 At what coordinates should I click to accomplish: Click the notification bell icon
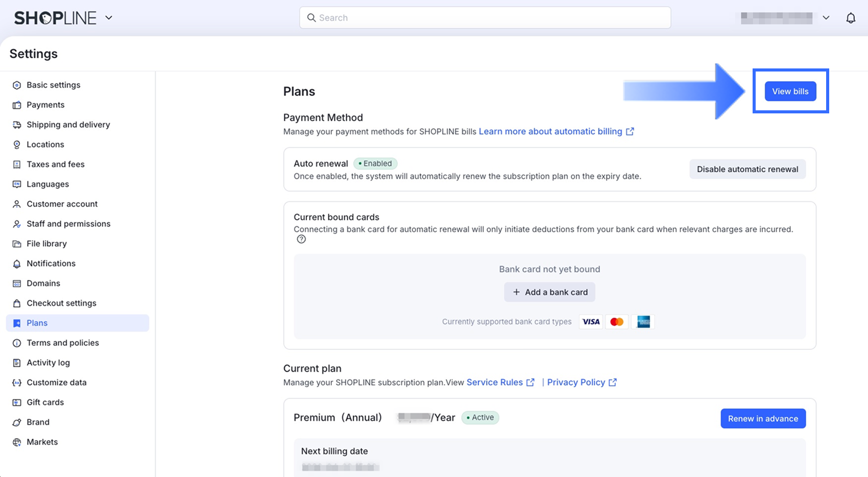[x=851, y=18]
